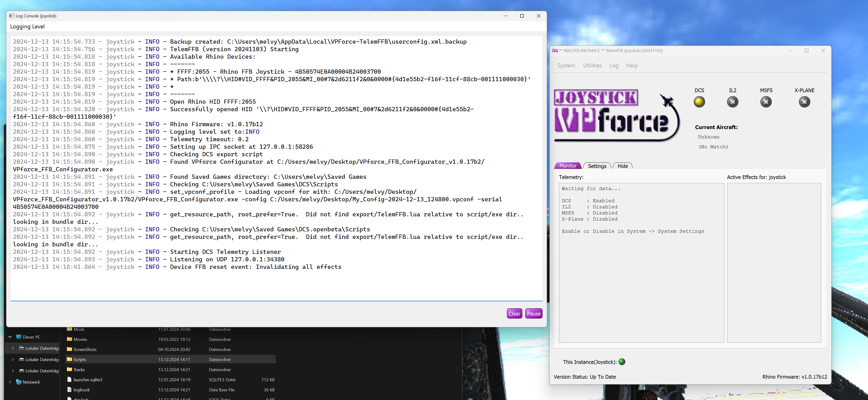Click the green This Instance status light
This screenshot has height=400, width=868.
[x=622, y=362]
